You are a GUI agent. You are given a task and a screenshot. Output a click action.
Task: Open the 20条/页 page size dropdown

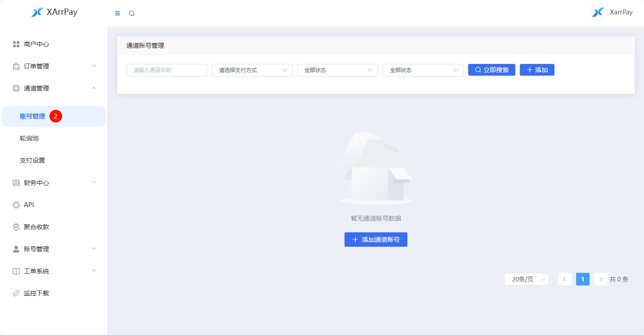tap(526, 279)
